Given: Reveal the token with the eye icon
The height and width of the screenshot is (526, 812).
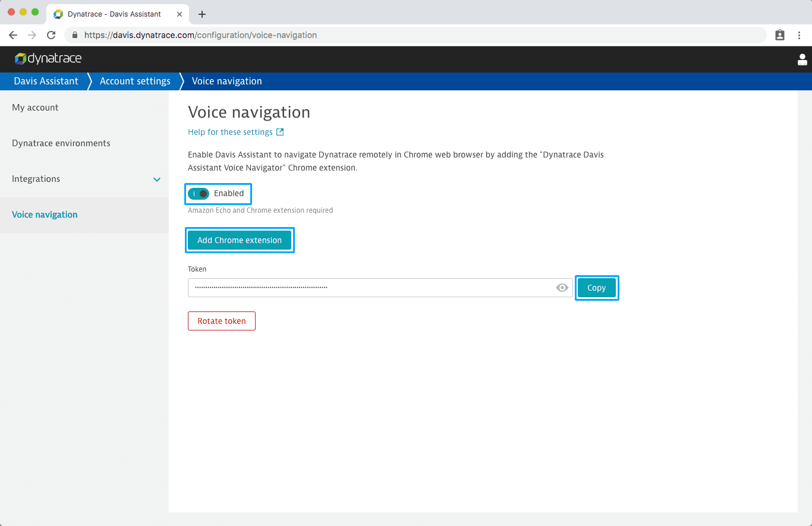Looking at the screenshot, I should [562, 288].
